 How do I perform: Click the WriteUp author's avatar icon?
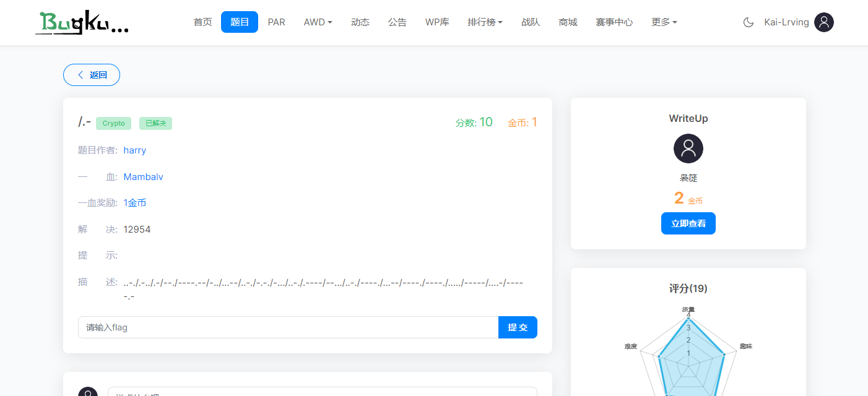tap(688, 148)
